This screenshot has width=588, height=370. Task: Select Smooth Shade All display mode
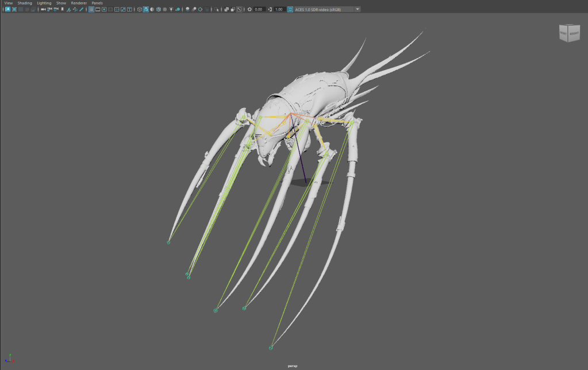(146, 10)
